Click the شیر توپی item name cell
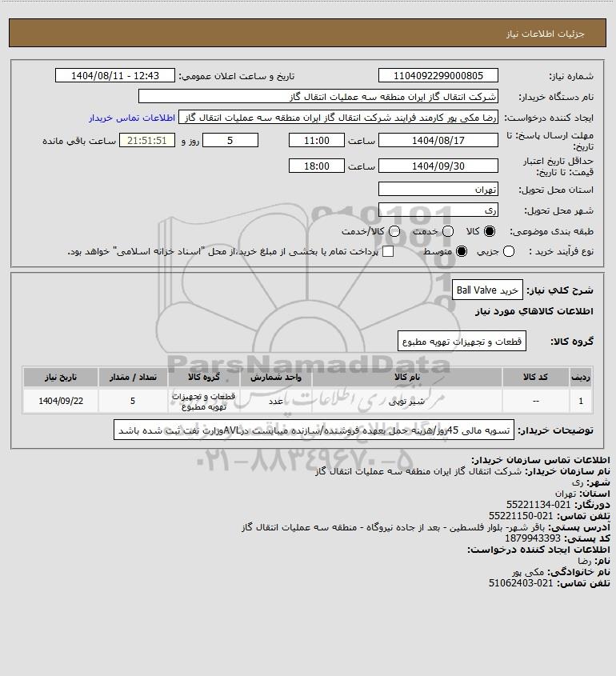Viewport: 616px width, 676px height. pos(407,401)
